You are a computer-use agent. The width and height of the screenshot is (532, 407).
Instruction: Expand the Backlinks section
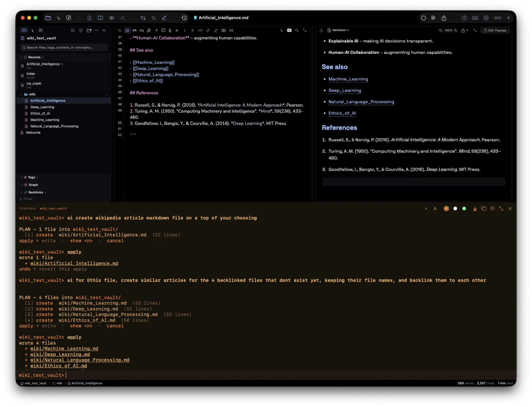click(21, 192)
